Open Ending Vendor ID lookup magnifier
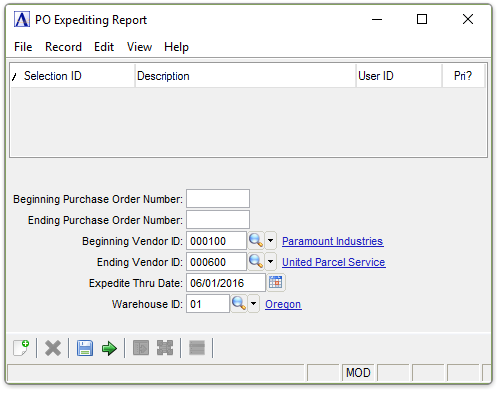This screenshot has width=501, height=393. tap(256, 261)
